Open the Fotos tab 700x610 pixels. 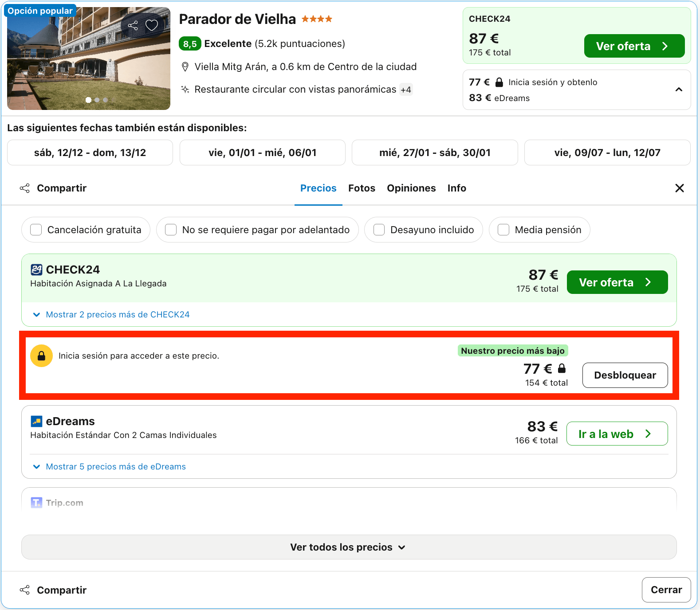(x=362, y=188)
